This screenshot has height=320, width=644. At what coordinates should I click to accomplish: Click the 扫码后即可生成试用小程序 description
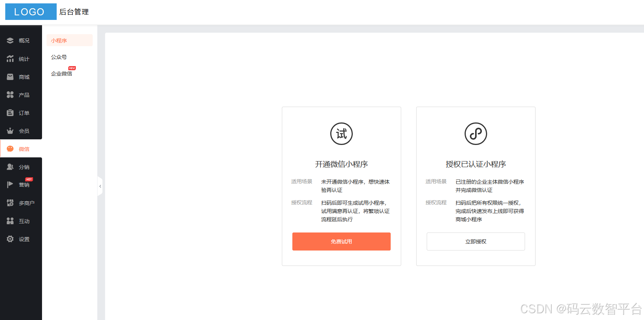tap(355, 211)
